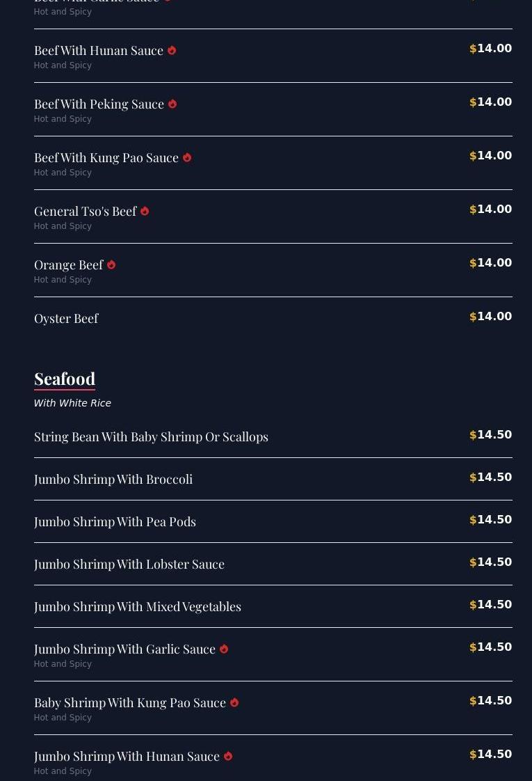Click the $14.50 price for Jumbo Shrimp With Broccoli
Screen dimensions: 532x781
point(491,478)
